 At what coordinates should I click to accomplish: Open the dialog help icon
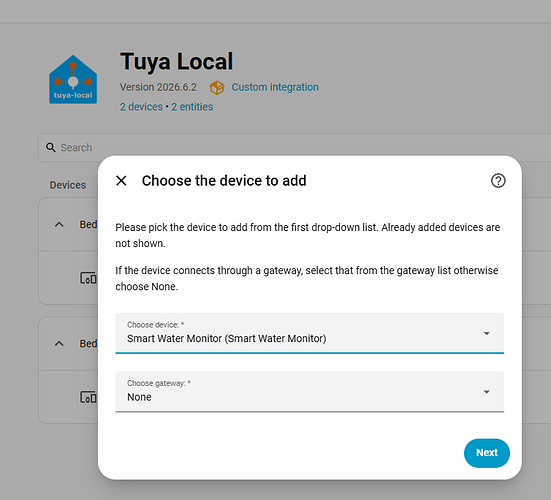tap(498, 181)
